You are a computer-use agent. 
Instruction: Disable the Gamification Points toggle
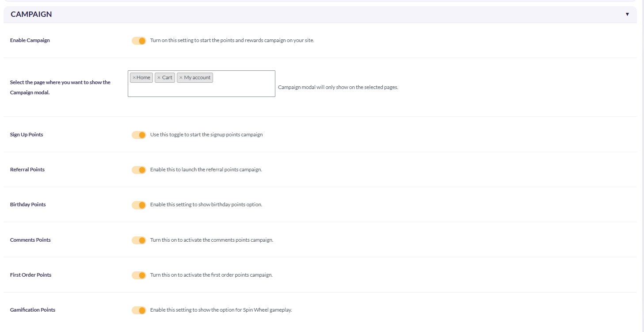[x=139, y=310]
